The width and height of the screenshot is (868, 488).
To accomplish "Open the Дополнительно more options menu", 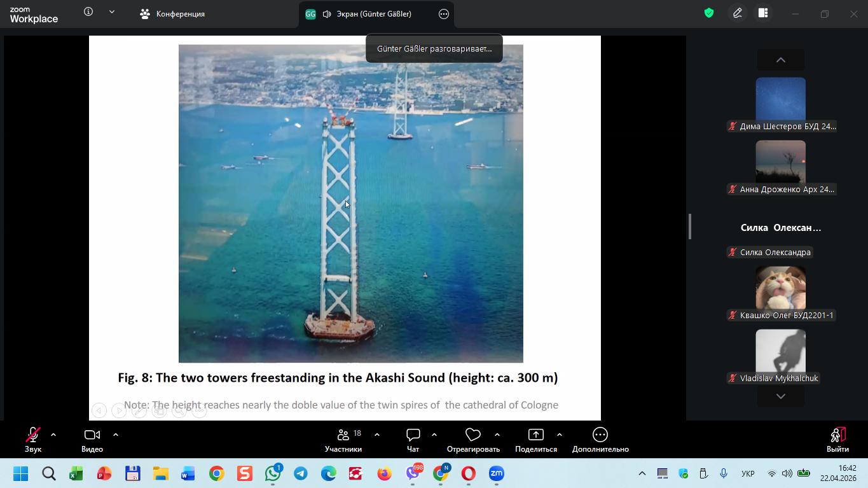I will tap(600, 439).
